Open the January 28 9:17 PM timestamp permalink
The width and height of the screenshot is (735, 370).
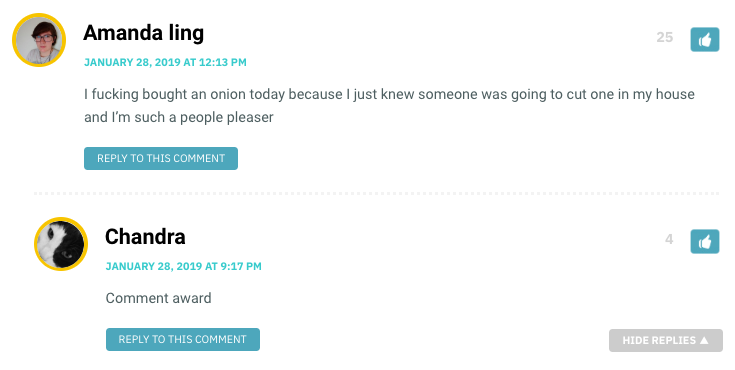pos(184,266)
